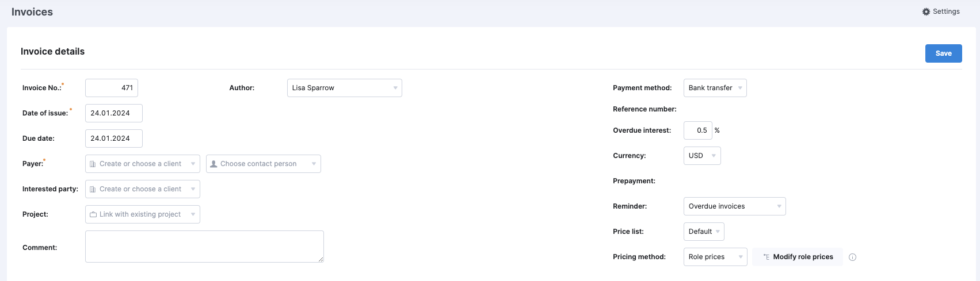The width and height of the screenshot is (980, 281).
Task: Expand the Pricing method Role prices dropdown
Action: 715,257
